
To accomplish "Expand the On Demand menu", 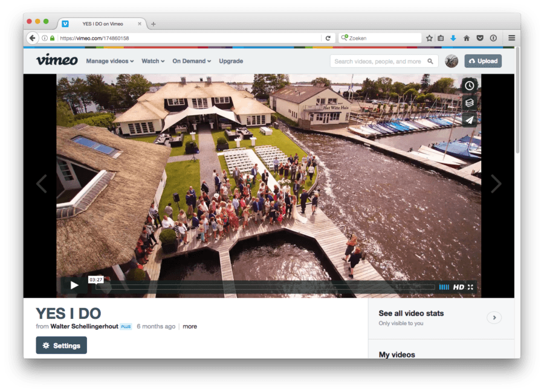I will pyautogui.click(x=192, y=61).
